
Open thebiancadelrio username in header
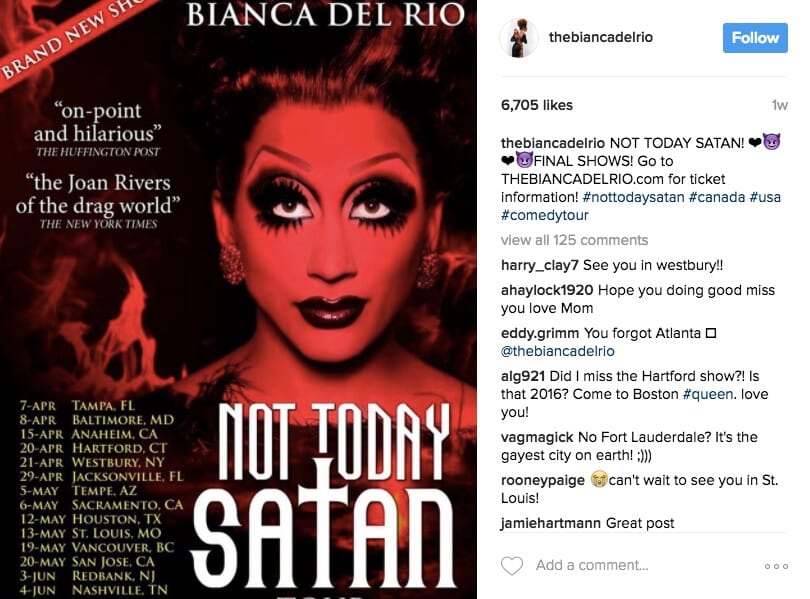(601, 37)
